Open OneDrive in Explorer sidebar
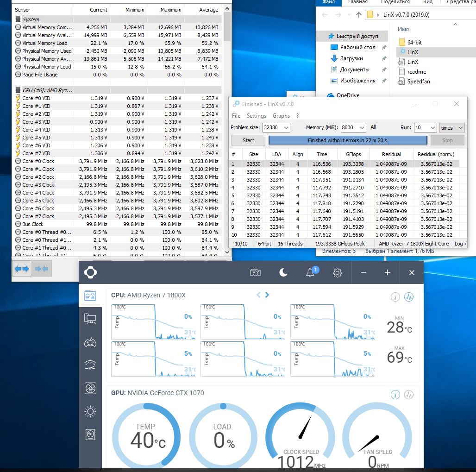 tap(343, 95)
